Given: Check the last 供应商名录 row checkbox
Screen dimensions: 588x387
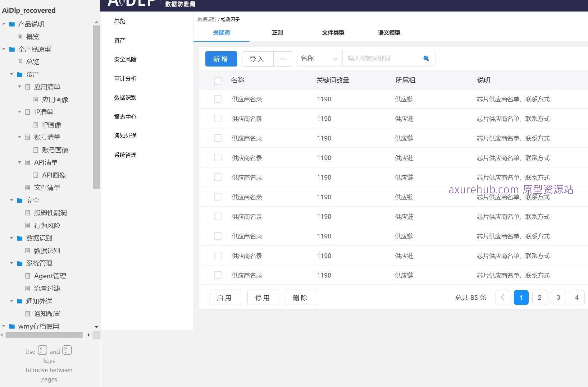Looking at the screenshot, I should (218, 275).
